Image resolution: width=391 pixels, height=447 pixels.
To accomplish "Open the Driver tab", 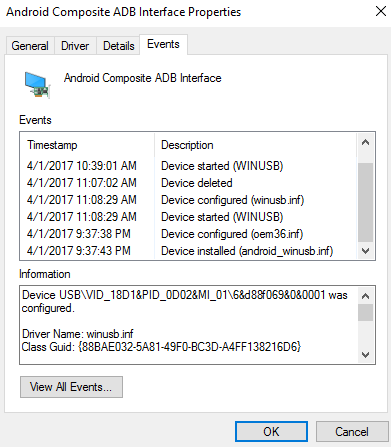I will click(x=75, y=46).
